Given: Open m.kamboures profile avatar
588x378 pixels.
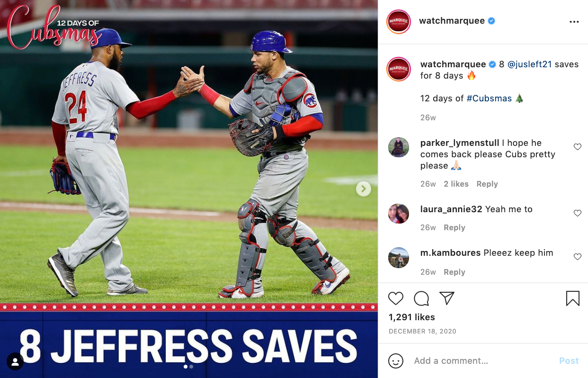Looking at the screenshot, I should (x=398, y=258).
